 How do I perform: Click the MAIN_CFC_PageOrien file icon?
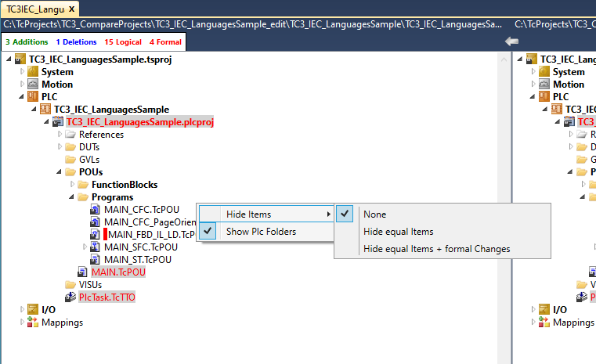point(95,222)
